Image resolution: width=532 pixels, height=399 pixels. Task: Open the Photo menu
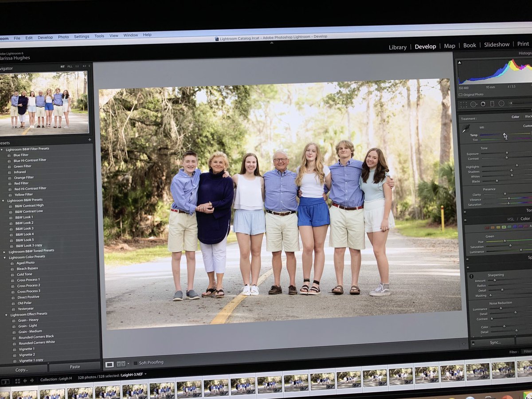point(63,37)
